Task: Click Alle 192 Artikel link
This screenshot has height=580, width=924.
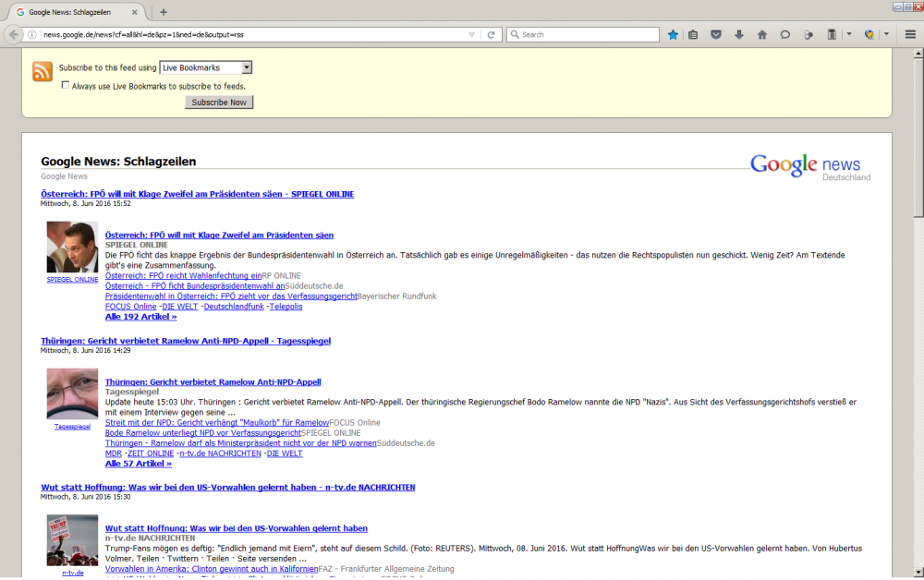Action: tap(140, 317)
